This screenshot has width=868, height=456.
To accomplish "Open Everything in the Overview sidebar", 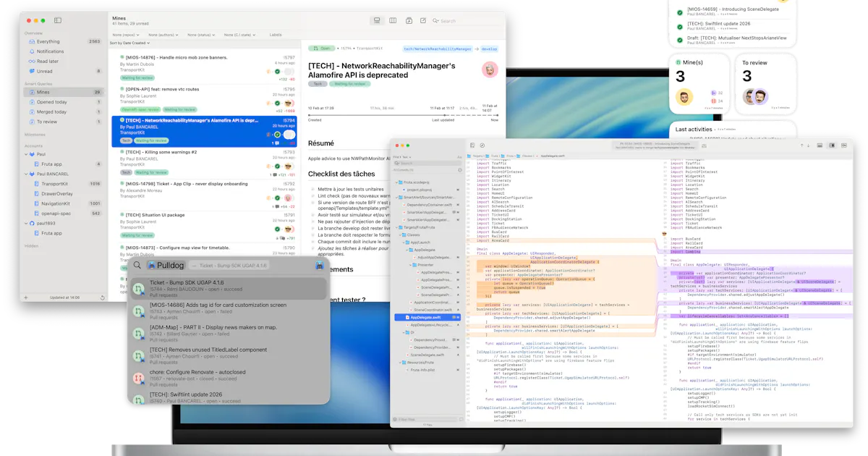I will (x=64, y=41).
